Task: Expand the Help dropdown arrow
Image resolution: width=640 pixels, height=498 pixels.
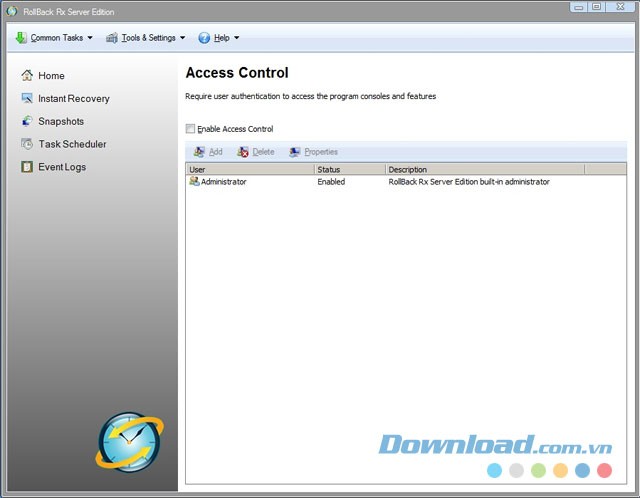Action: click(237, 38)
